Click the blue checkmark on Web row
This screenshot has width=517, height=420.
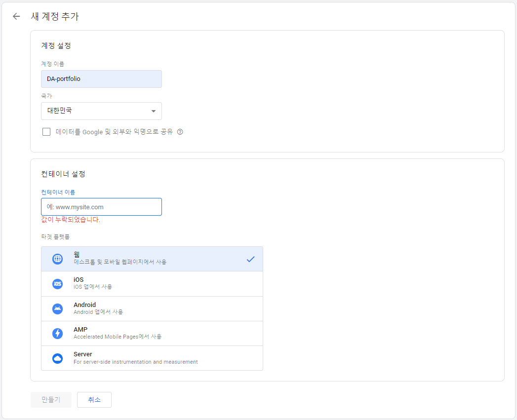(x=250, y=259)
